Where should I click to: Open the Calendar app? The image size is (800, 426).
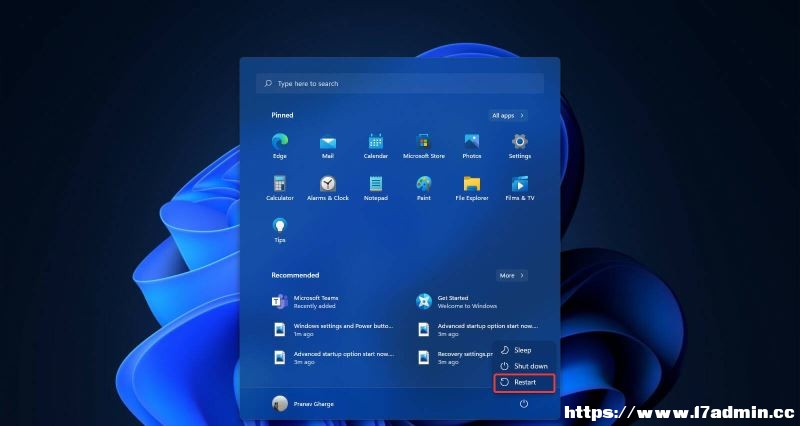[376, 146]
